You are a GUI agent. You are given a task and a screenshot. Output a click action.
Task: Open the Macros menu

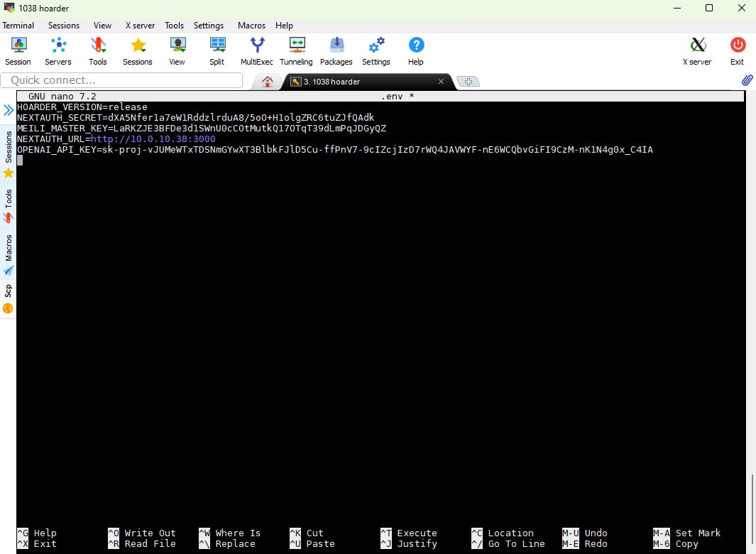(x=251, y=26)
